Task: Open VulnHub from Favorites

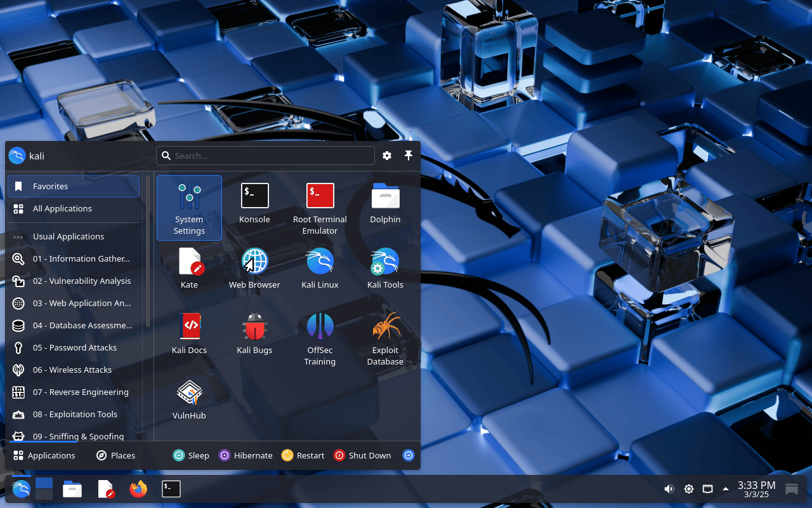Action: point(189,397)
